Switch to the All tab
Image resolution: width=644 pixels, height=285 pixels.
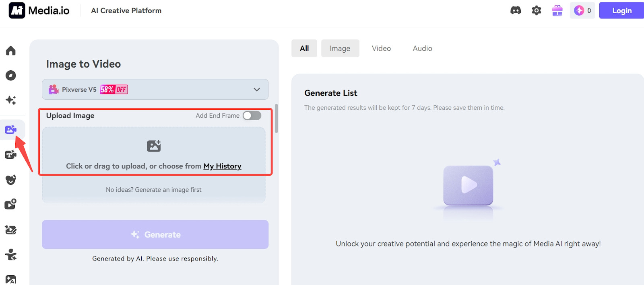[304, 48]
